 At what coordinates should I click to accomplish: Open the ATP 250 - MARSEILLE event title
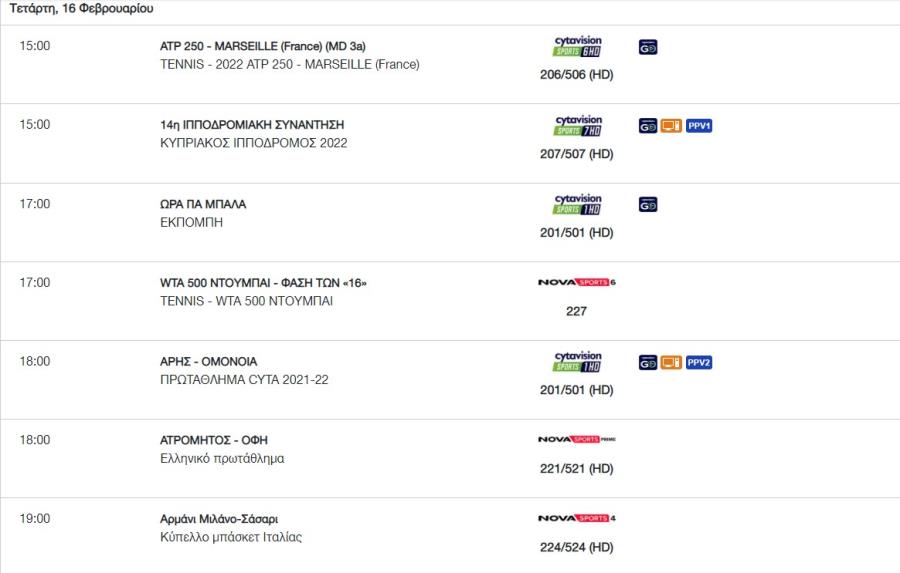coord(262,46)
